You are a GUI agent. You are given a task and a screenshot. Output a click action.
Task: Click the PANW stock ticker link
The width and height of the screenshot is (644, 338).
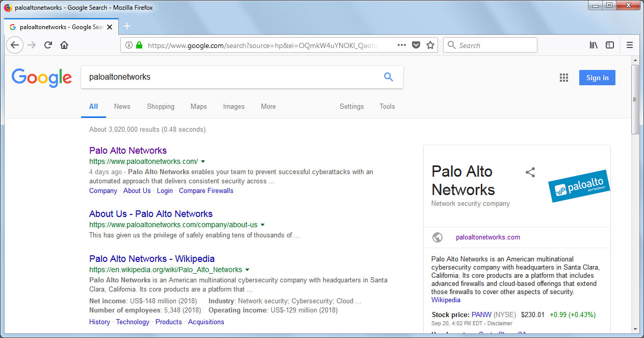[x=481, y=315]
